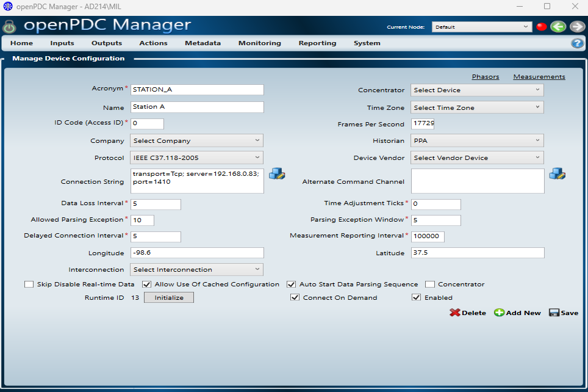Toggle Allow Use Of Cached Configuration

[x=146, y=284]
